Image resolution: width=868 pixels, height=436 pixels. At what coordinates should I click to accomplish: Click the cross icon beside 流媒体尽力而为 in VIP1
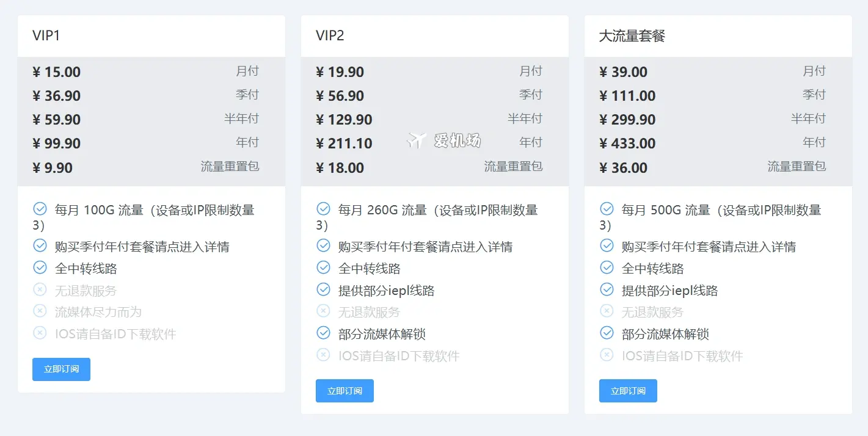(x=40, y=311)
